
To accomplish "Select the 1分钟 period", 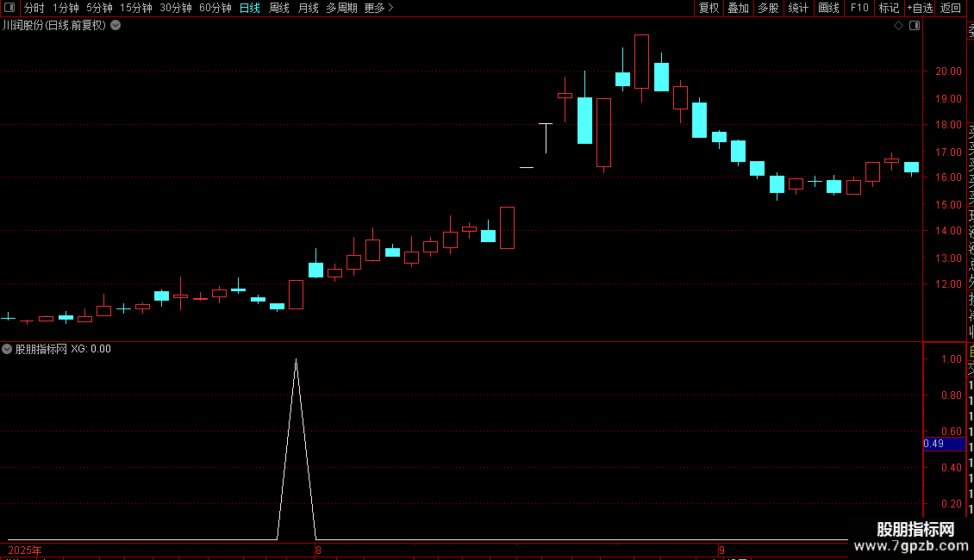I will (66, 8).
